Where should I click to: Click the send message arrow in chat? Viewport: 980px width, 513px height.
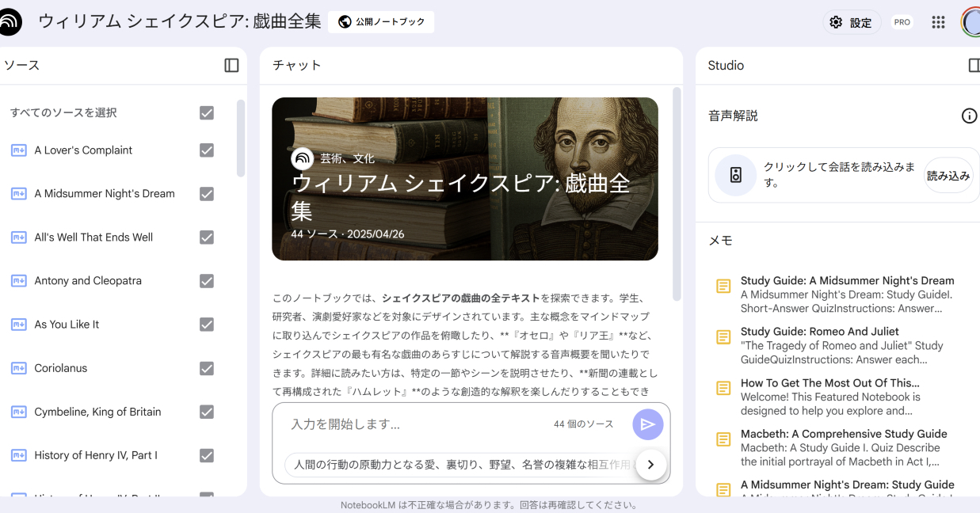point(647,424)
